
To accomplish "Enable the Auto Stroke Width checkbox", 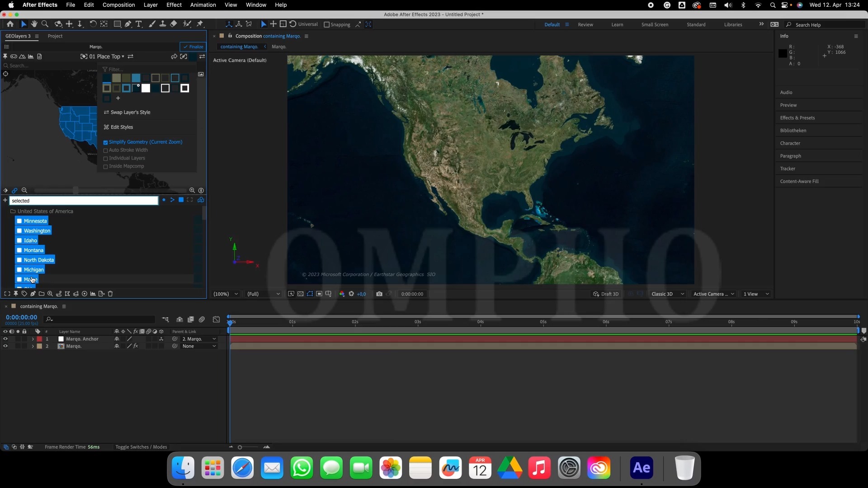I will tap(106, 150).
